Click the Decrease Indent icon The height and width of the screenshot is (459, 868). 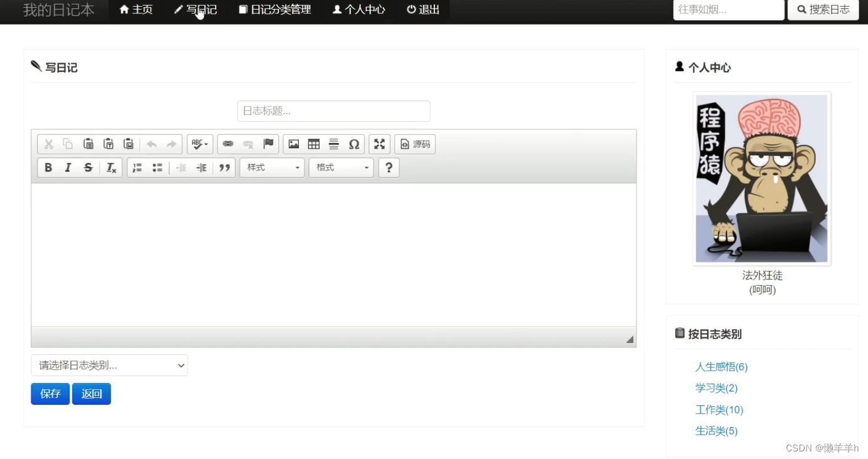[x=181, y=167]
